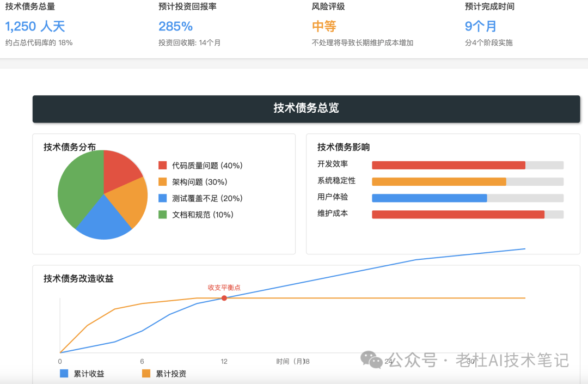This screenshot has height=384, width=588.
Task: Click the blue 累计收益 legend square
Action: tap(64, 374)
